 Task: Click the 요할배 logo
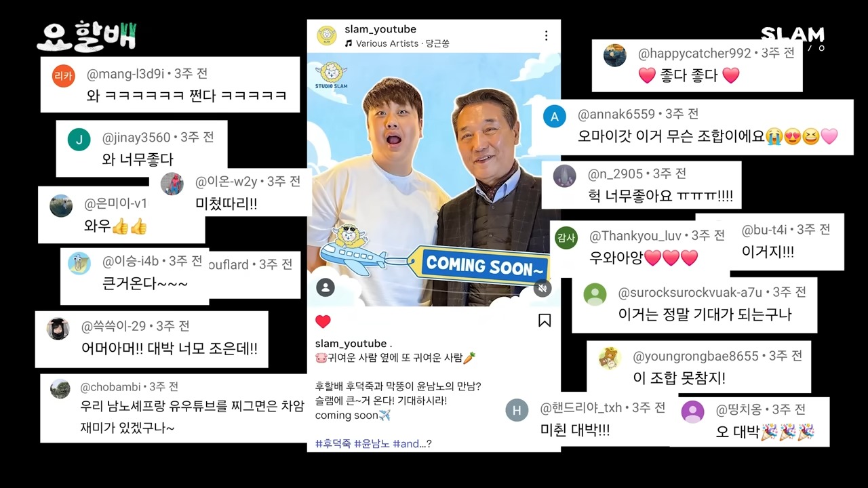pyautogui.click(x=87, y=37)
